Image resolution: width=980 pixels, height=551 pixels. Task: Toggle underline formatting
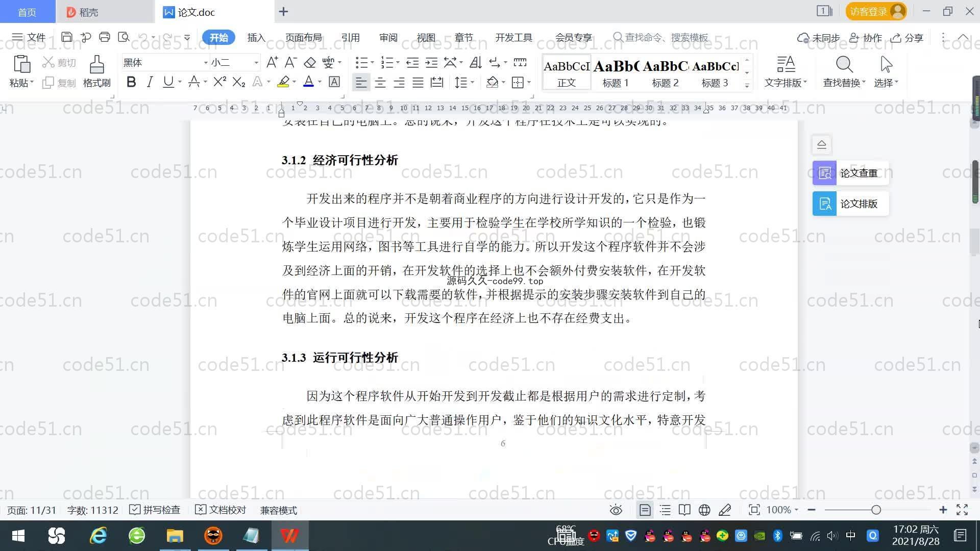168,82
